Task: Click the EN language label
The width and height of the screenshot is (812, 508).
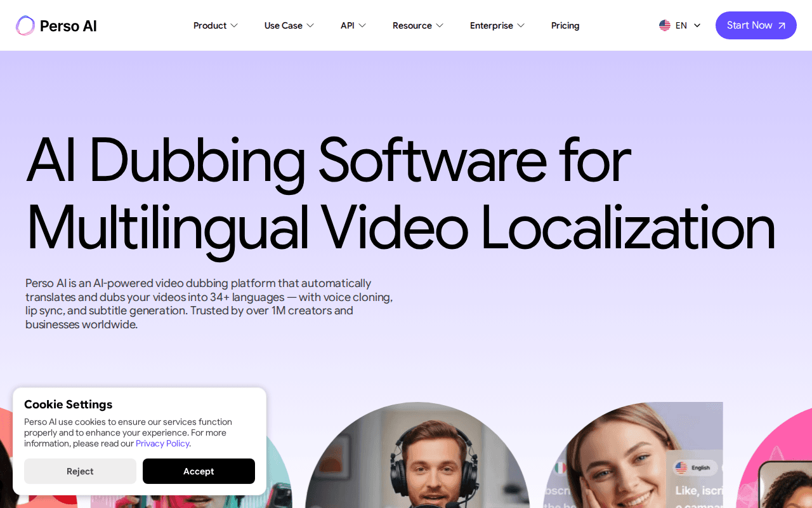Action: [681, 25]
